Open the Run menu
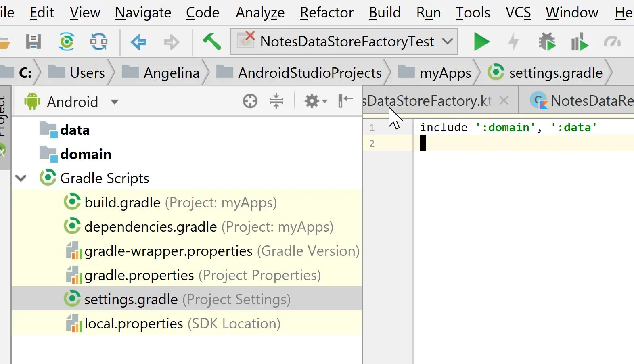Viewport: 634px width, 364px height. 429,13
